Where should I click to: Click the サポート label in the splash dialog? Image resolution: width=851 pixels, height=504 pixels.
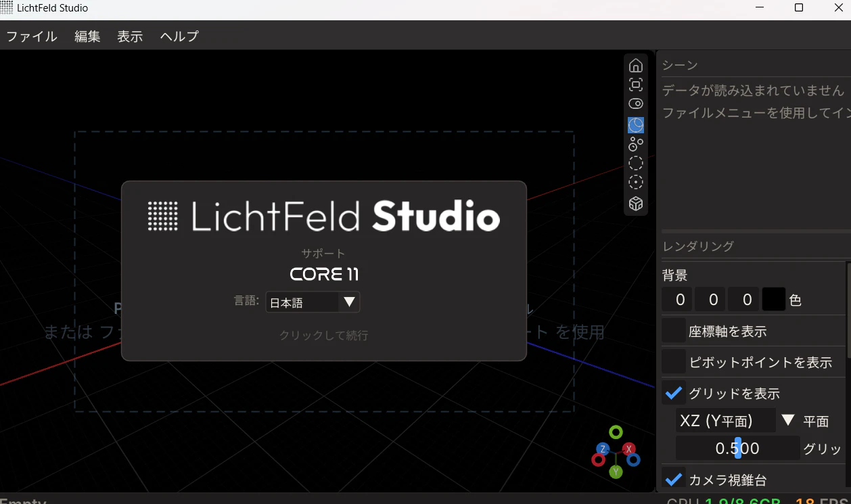click(x=323, y=254)
